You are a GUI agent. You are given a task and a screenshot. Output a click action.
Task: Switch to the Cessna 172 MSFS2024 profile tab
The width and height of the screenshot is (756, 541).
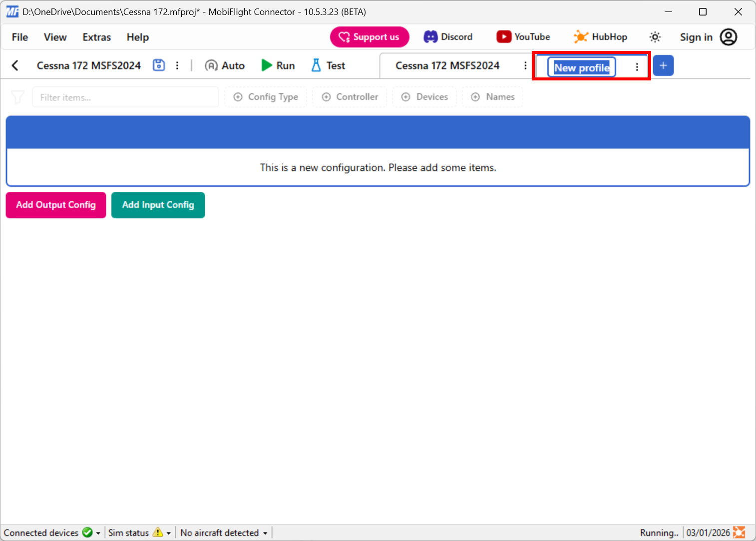(x=447, y=65)
